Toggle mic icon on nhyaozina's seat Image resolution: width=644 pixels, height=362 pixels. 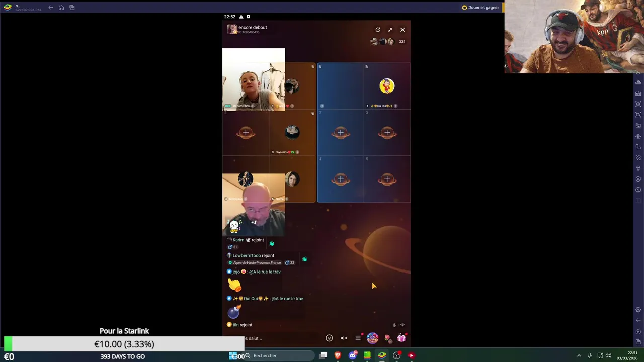click(x=312, y=114)
